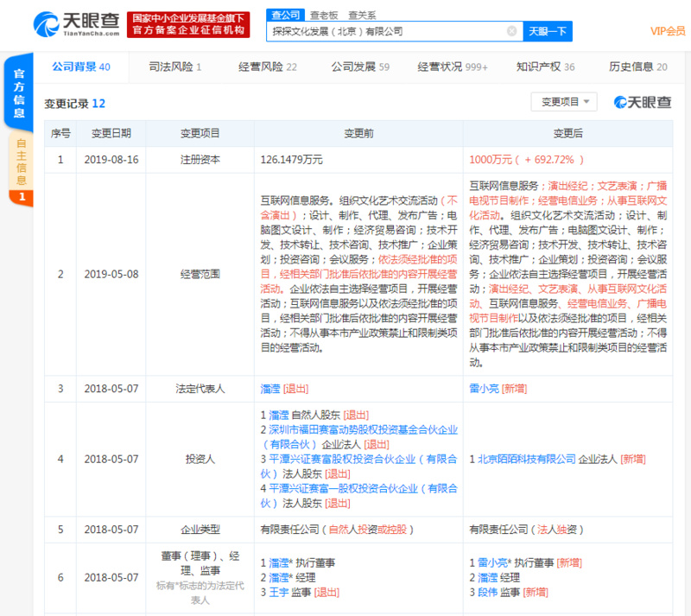Screen dimensions: 691x616
Task: Click the Tianyancha logo in the header
Action: (76, 23)
